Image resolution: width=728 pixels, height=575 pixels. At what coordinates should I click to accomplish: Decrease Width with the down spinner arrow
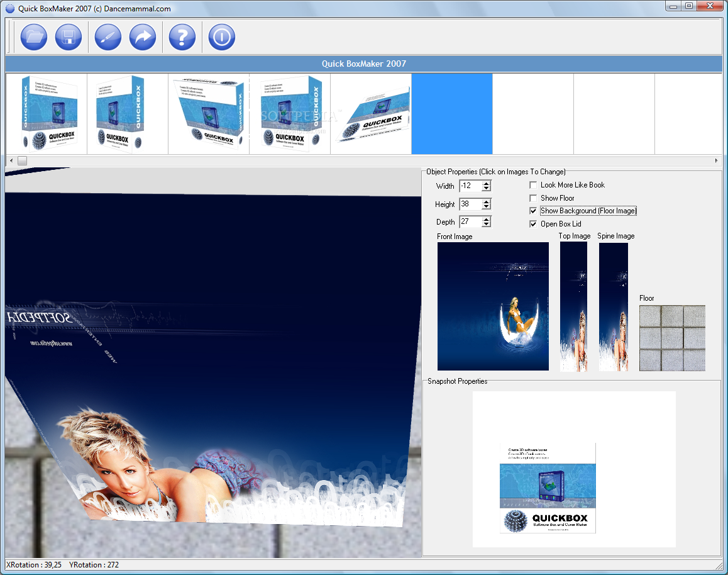tap(486, 189)
